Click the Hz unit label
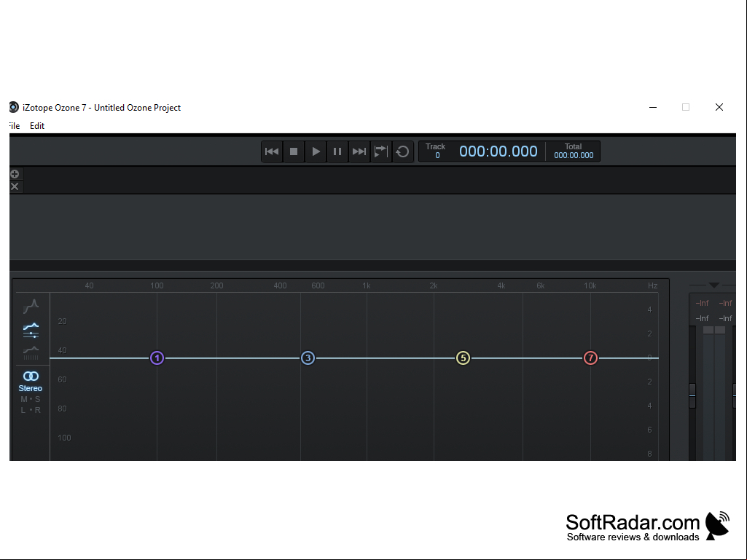 click(653, 285)
